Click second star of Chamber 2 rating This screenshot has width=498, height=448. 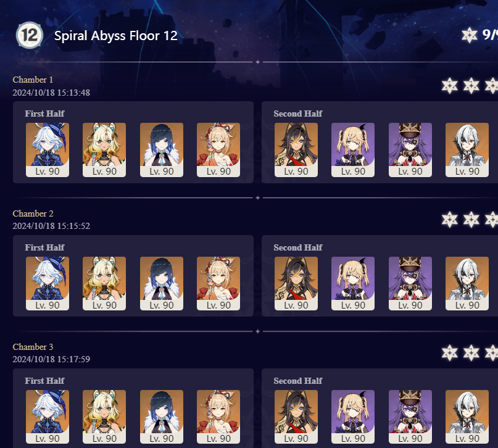point(471,220)
